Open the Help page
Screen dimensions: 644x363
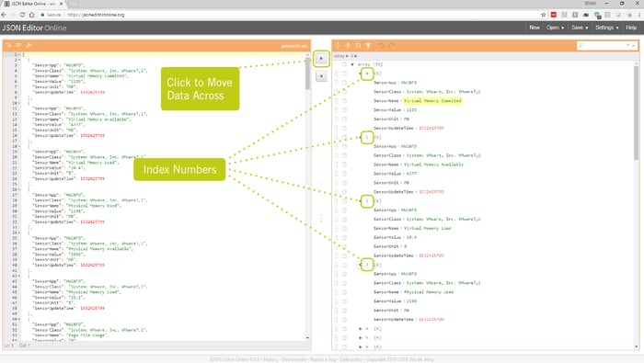[631, 28]
